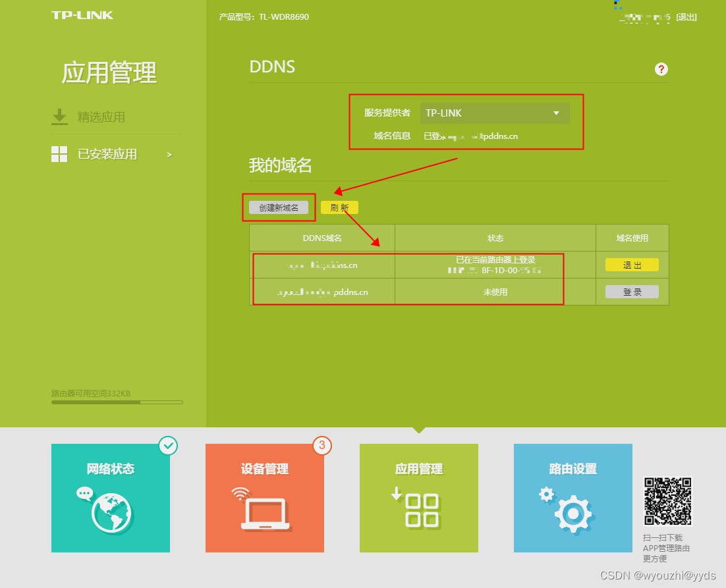Click the four-square grid icon beside 已安装应用
The image size is (726, 588).
point(59,154)
